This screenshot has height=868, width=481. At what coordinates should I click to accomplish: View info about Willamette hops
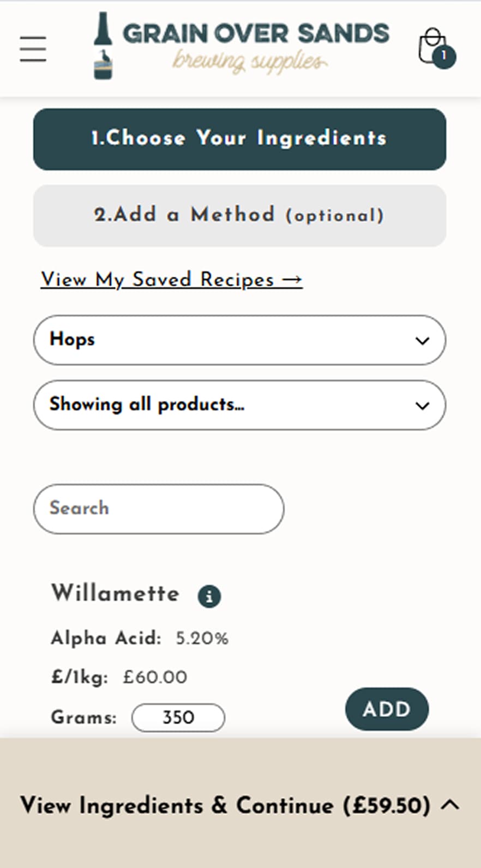pyautogui.click(x=209, y=595)
